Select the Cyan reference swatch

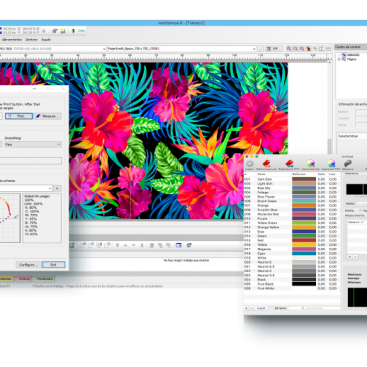tap(304, 253)
